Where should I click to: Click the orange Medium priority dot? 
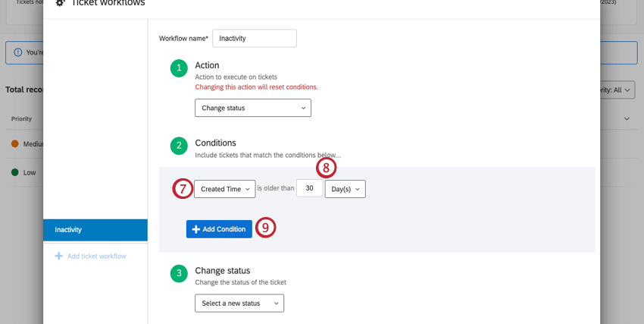click(15, 143)
